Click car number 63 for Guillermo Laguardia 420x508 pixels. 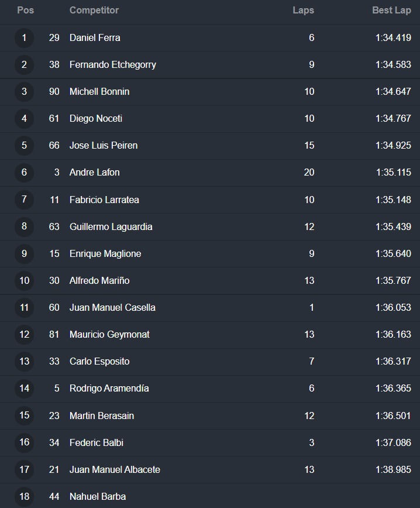[x=54, y=227]
